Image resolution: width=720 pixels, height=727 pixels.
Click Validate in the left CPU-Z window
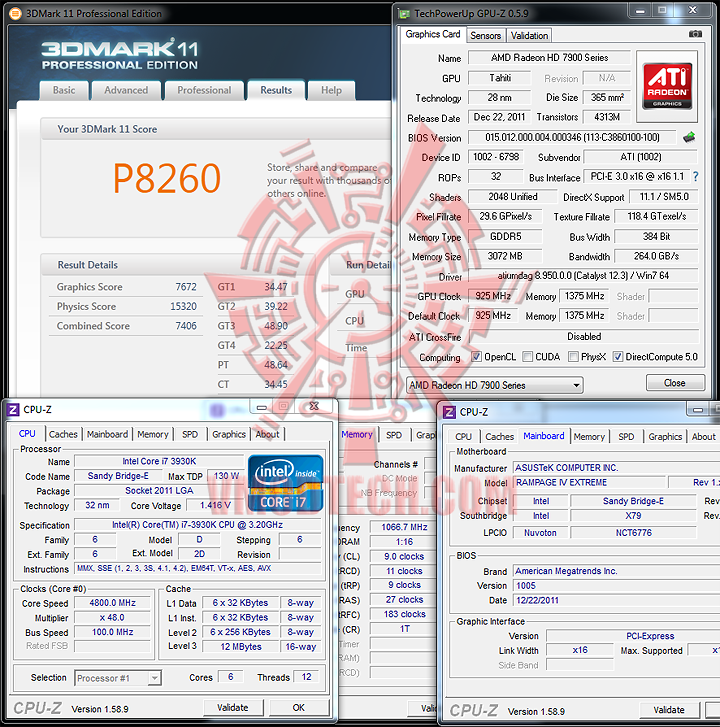click(x=233, y=708)
